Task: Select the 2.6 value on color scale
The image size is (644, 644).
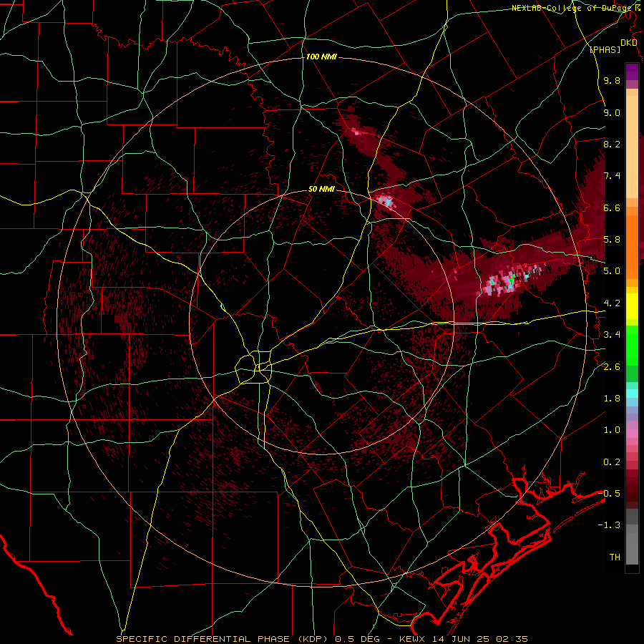Action: click(x=612, y=367)
